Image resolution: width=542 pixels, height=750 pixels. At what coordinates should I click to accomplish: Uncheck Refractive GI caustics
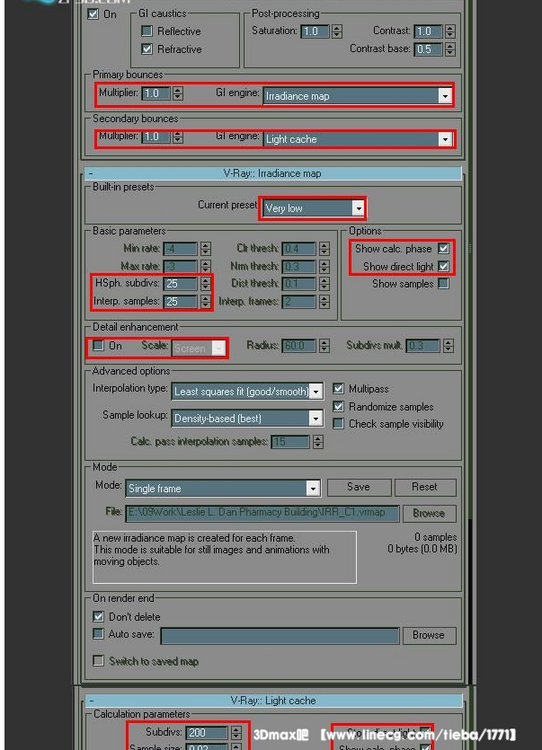[x=147, y=49]
